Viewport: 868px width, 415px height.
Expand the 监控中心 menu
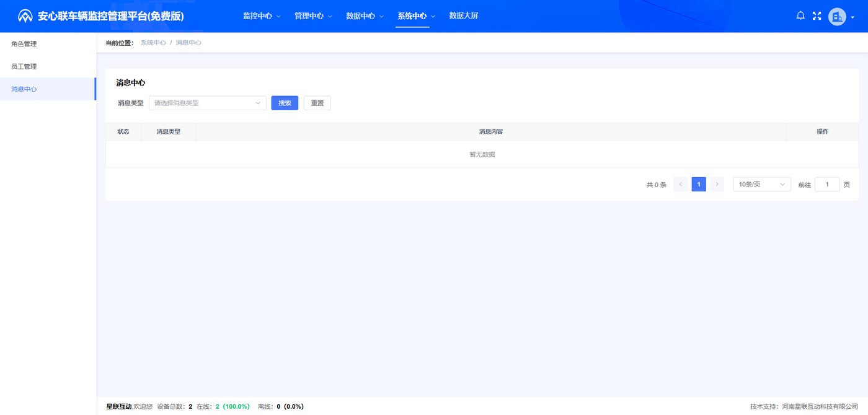pyautogui.click(x=262, y=16)
